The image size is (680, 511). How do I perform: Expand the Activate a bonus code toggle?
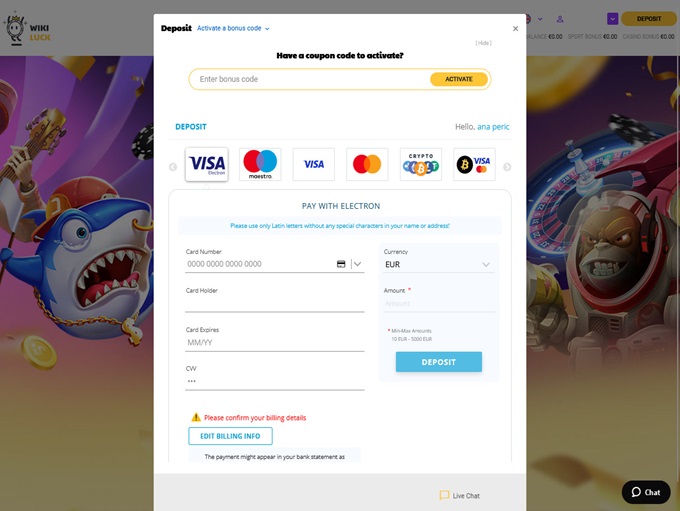234,29
